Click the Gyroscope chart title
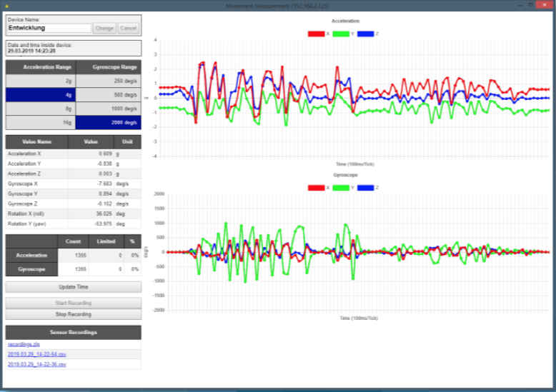The width and height of the screenshot is (556, 392). tap(345, 175)
